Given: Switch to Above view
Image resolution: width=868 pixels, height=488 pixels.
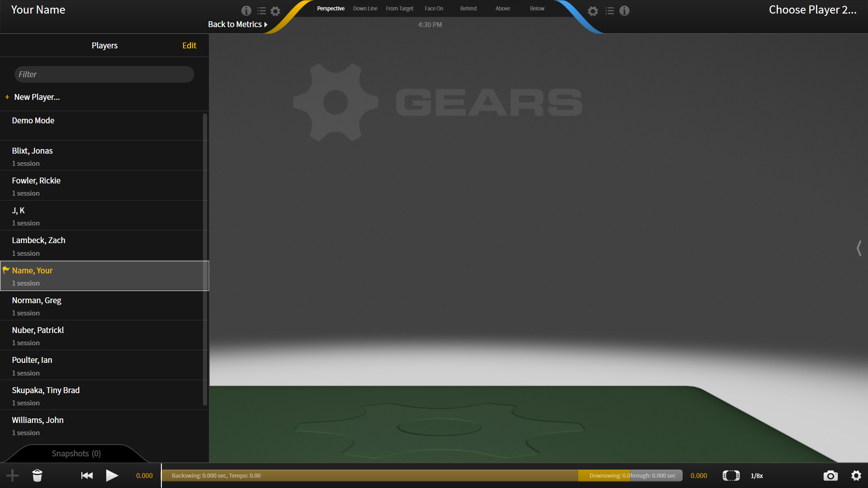Looking at the screenshot, I should point(503,9).
